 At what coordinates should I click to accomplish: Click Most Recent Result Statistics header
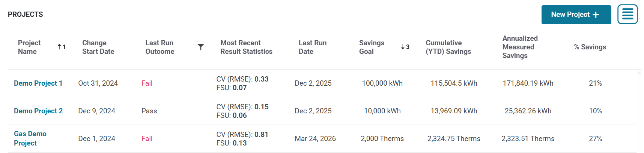coord(246,47)
